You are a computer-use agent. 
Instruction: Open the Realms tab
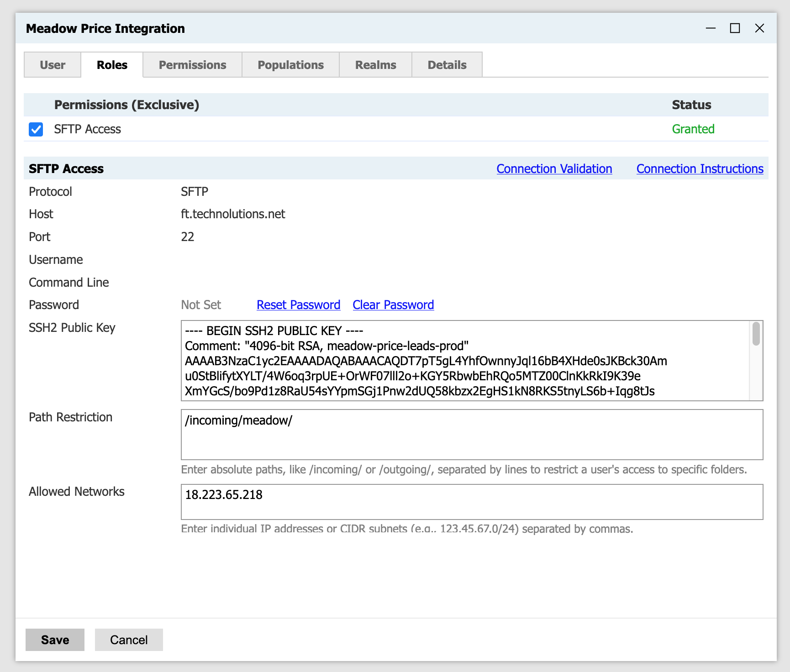coord(375,65)
